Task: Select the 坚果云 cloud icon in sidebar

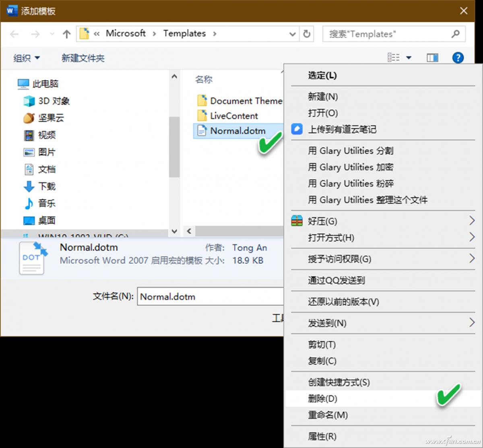Action: pyautogui.click(x=28, y=118)
